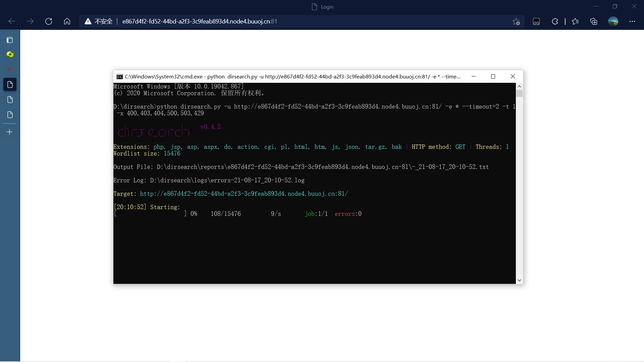Image resolution: width=644 pixels, height=362 pixels.
Task: Open the Collections panel
Action: [x=594, y=21]
